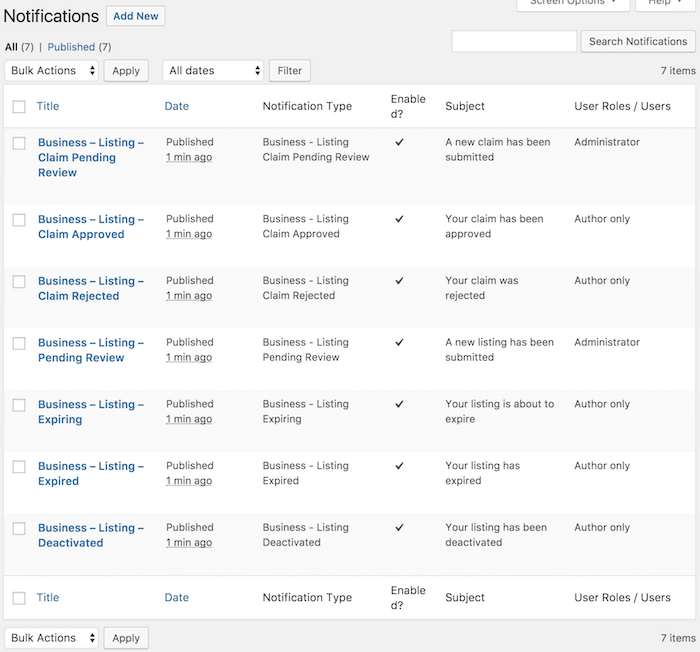Sort by Title in the table header
Viewport: 700px width, 652px height.
[48, 106]
